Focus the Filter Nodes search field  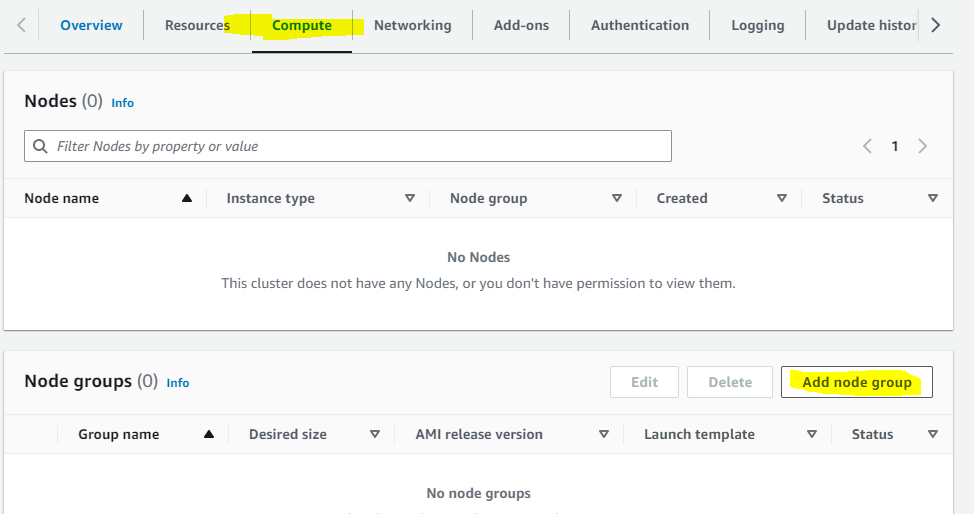click(x=348, y=146)
